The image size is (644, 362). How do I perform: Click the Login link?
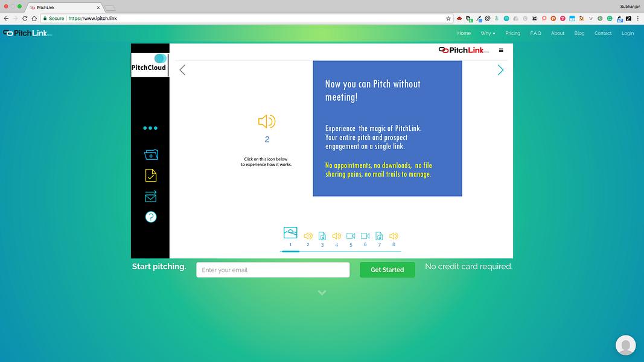(628, 33)
